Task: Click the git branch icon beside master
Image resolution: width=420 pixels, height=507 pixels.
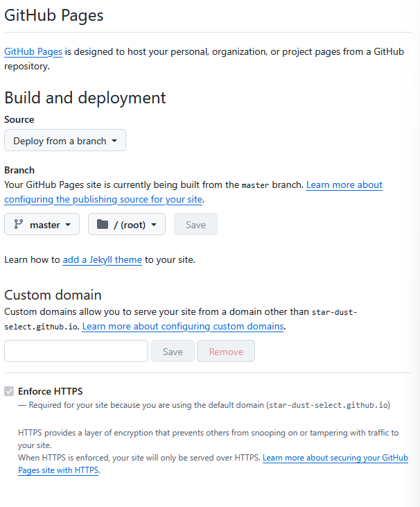Action: coord(19,224)
